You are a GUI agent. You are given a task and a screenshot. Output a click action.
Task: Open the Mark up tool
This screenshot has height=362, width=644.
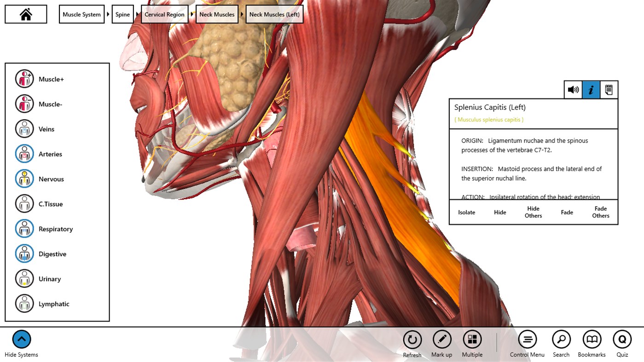point(441,339)
